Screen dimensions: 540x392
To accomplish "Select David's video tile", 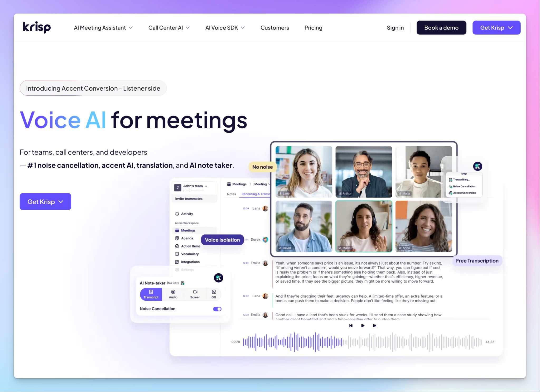I will [x=304, y=226].
